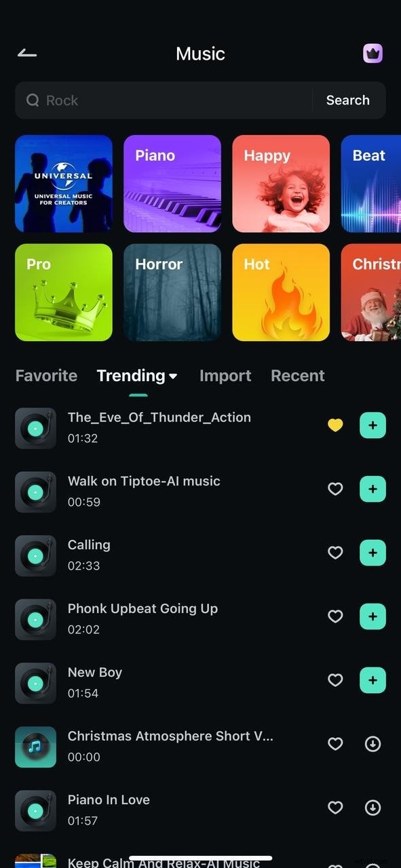The height and width of the screenshot is (868, 401).
Task: Tap the Search button
Action: [x=348, y=100]
